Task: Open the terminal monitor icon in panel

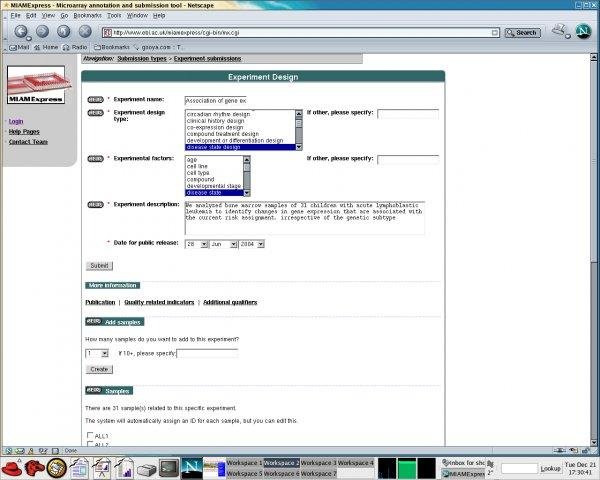Action: (169, 467)
